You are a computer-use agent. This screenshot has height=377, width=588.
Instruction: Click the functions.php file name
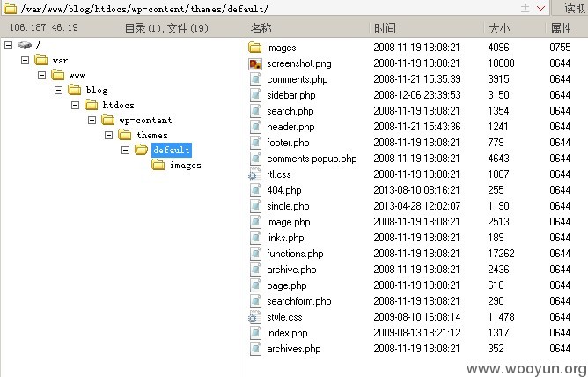tap(295, 254)
